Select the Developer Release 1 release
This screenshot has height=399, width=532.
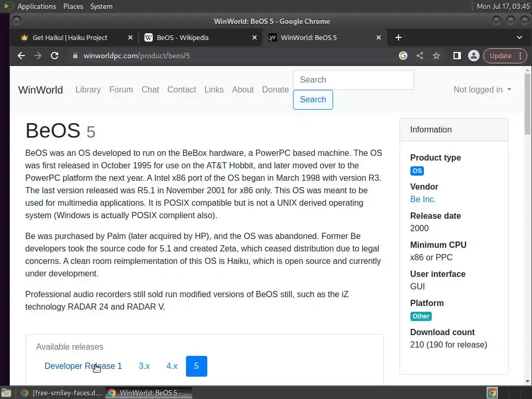pyautogui.click(x=83, y=366)
